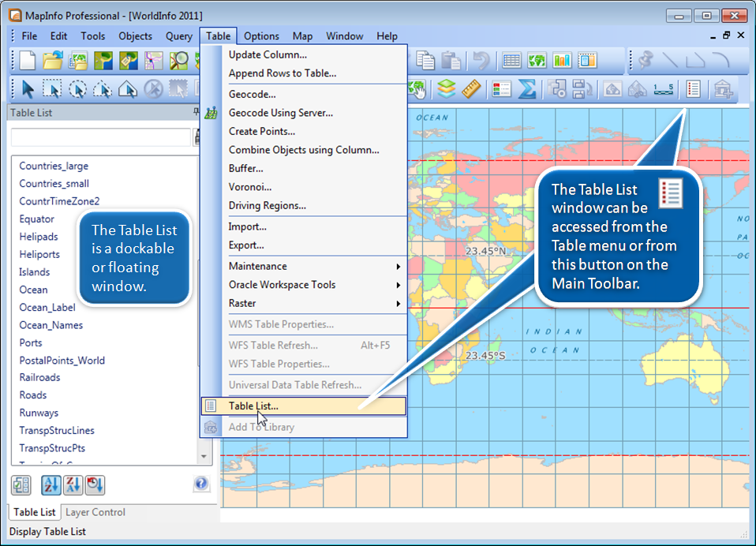
Task: Click the Paste toolbar icon
Action: pyautogui.click(x=451, y=60)
